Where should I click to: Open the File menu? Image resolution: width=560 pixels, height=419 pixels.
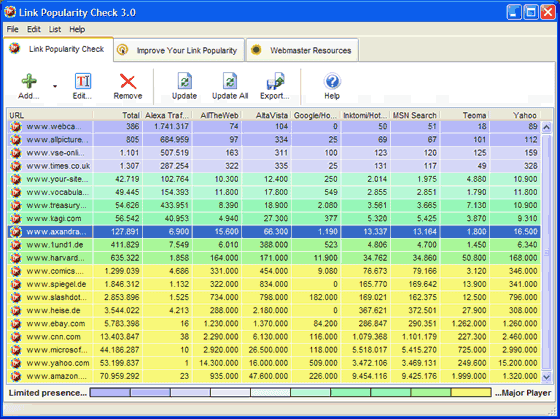click(12, 29)
